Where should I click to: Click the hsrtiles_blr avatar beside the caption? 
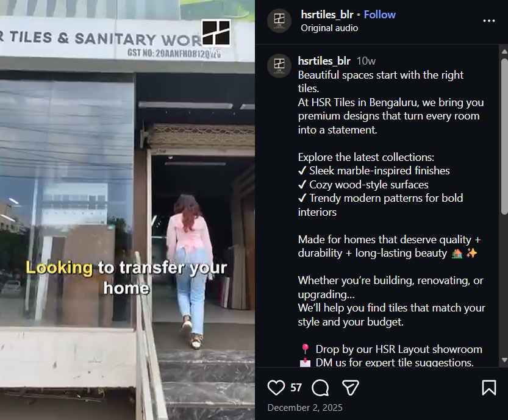(x=279, y=66)
